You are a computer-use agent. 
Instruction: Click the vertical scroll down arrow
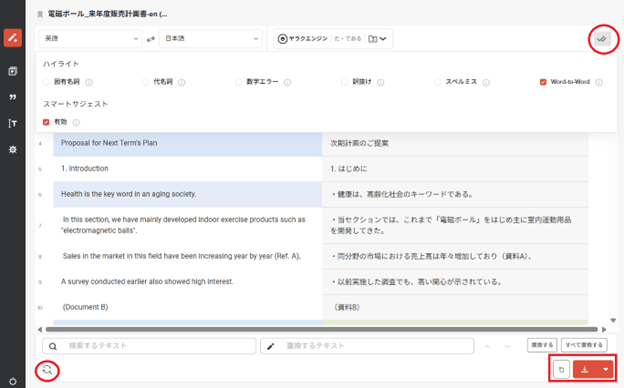tap(613, 320)
